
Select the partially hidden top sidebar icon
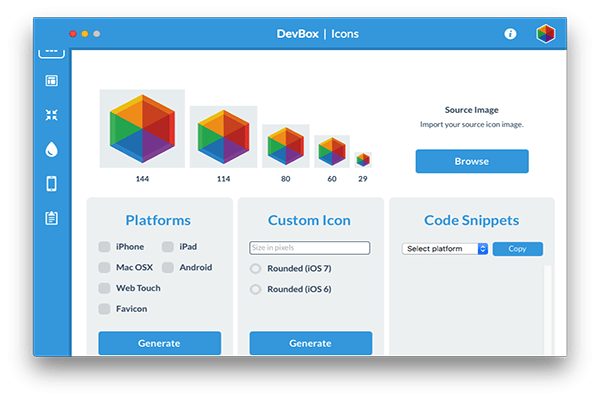pos(52,54)
